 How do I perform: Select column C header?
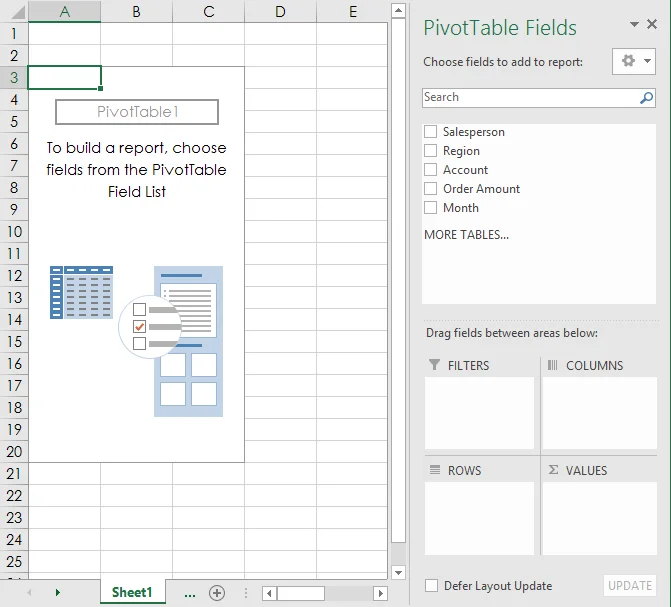(208, 12)
